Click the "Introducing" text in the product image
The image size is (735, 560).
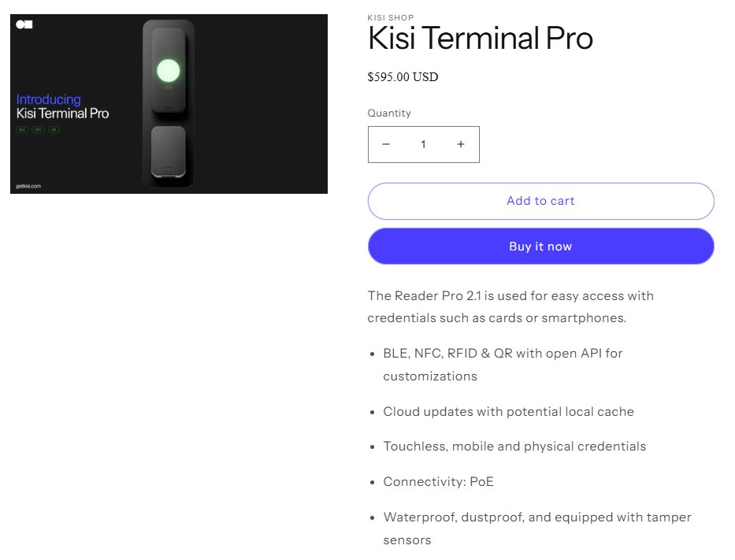tap(49, 99)
